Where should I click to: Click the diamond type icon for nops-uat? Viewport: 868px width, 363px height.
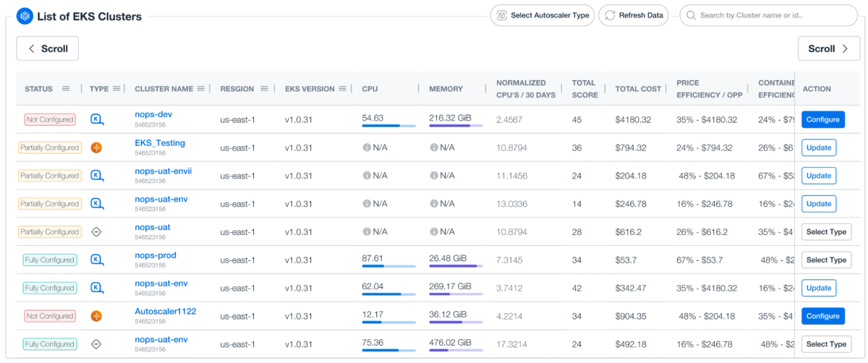[96, 232]
